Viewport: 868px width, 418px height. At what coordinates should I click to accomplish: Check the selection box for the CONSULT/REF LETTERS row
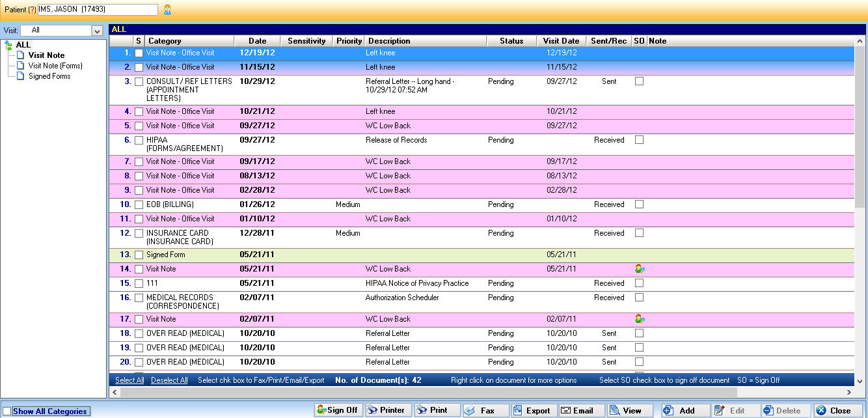click(139, 81)
